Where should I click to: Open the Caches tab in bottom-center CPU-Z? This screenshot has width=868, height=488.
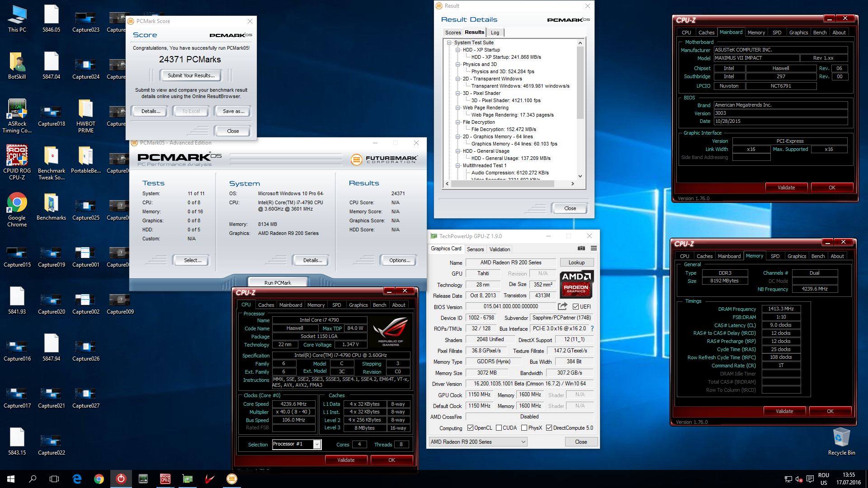coord(266,305)
